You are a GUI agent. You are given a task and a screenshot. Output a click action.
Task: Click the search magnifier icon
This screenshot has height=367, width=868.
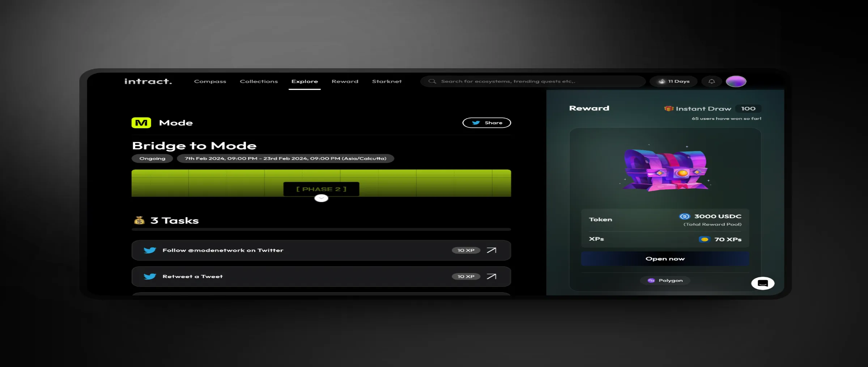[x=432, y=81]
